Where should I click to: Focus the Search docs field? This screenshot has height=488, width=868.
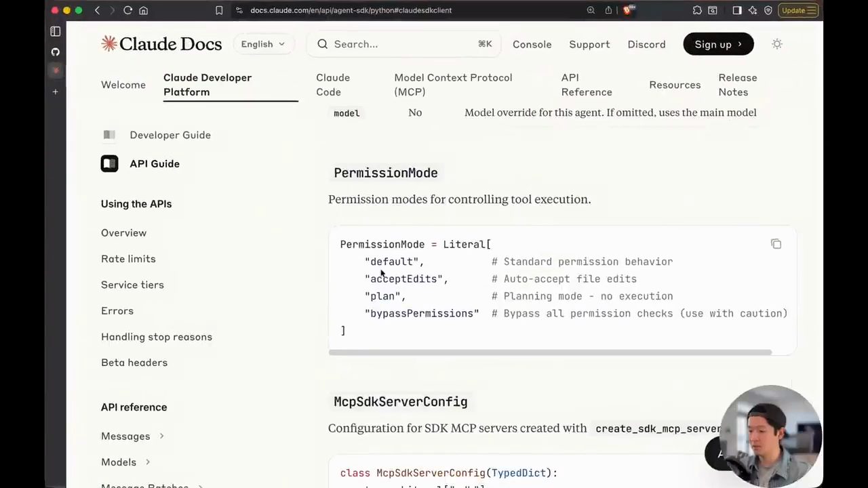[403, 44]
